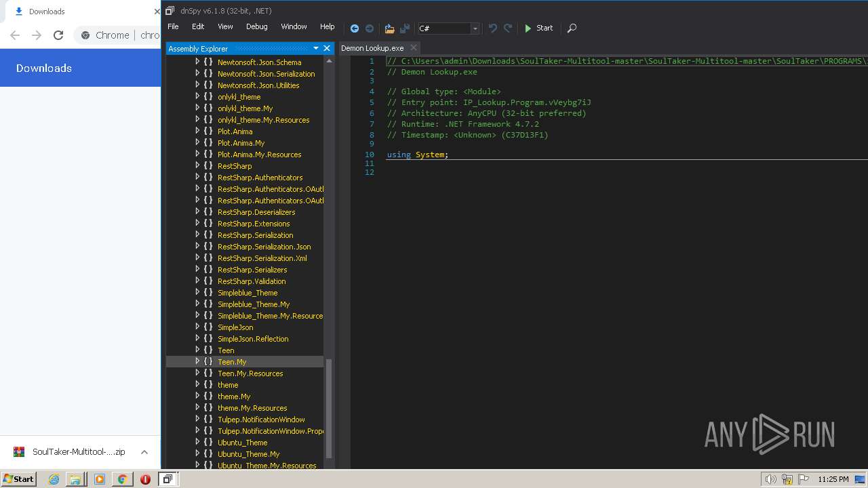The height and width of the screenshot is (488, 868).
Task: Click the Downloads tab in Chrome
Action: pyautogui.click(x=81, y=12)
